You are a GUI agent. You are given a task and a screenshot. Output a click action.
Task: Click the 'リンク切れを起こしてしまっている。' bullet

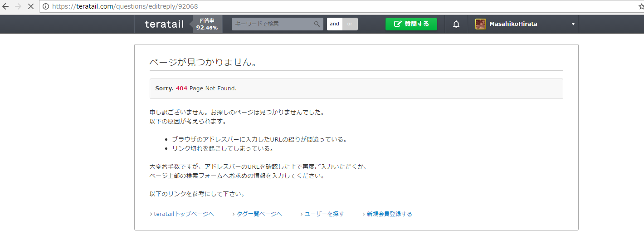coord(223,148)
